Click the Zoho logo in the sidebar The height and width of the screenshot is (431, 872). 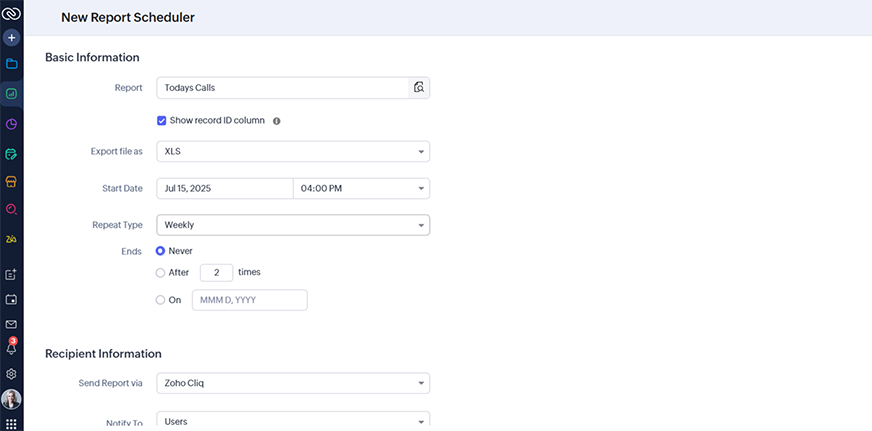point(11,12)
